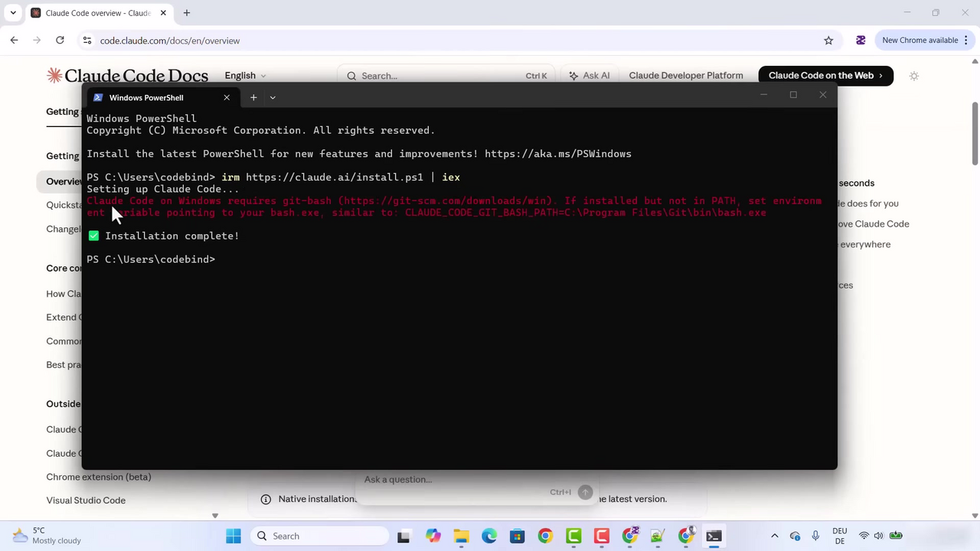Image resolution: width=980 pixels, height=551 pixels.
Task: Toggle the light/dark theme sun icon
Action: coord(914,76)
